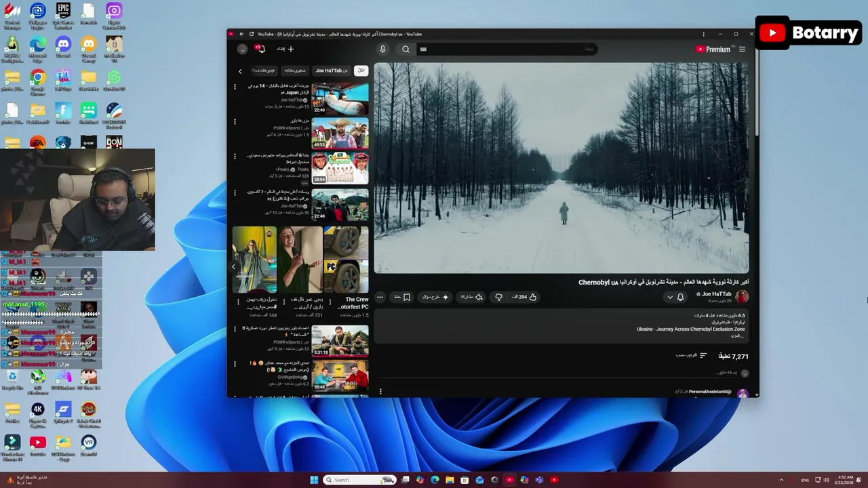The height and width of the screenshot is (488, 868).
Task: Click the YouTube search magnifier button
Action: pyautogui.click(x=406, y=49)
